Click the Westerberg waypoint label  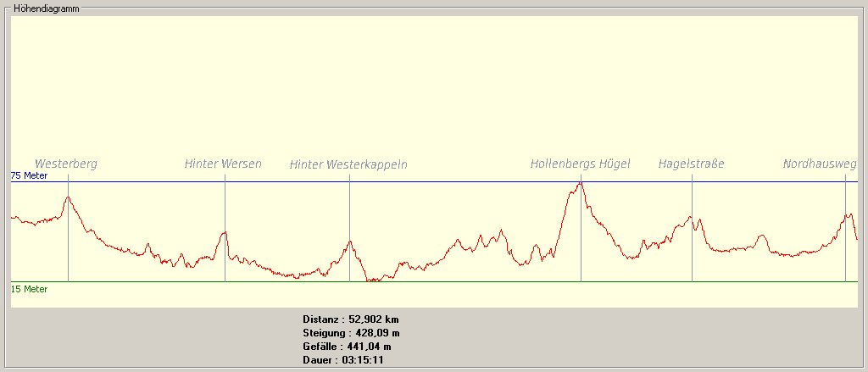[x=66, y=164]
